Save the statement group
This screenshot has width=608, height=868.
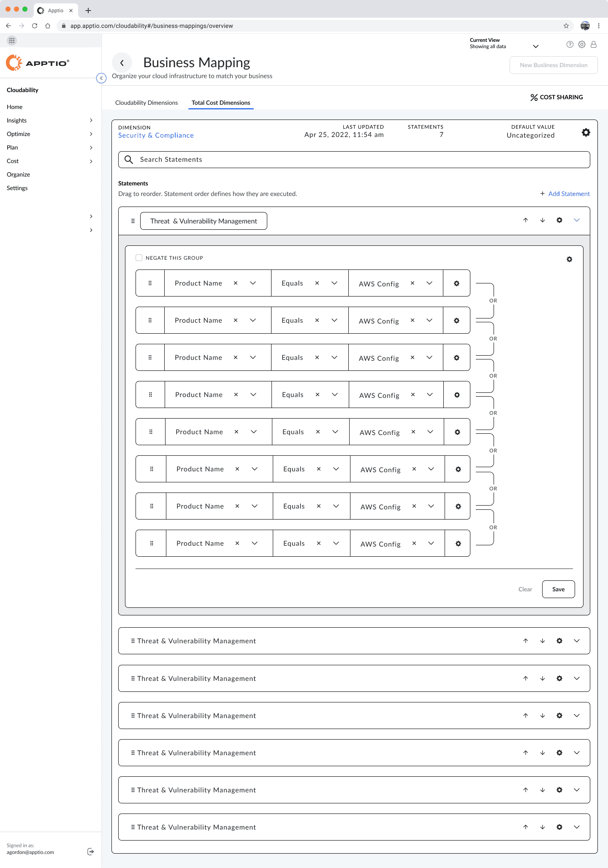click(x=558, y=589)
